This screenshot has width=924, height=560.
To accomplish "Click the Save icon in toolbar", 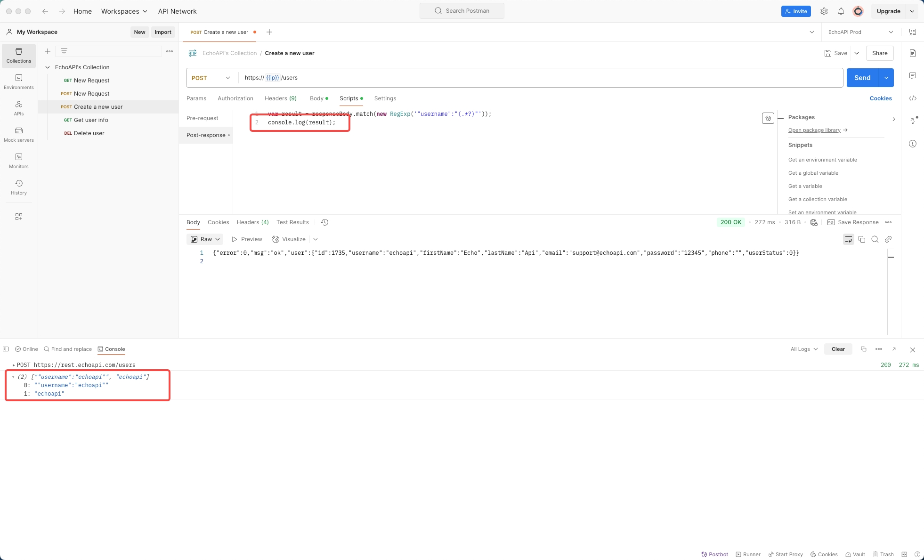I will click(827, 53).
